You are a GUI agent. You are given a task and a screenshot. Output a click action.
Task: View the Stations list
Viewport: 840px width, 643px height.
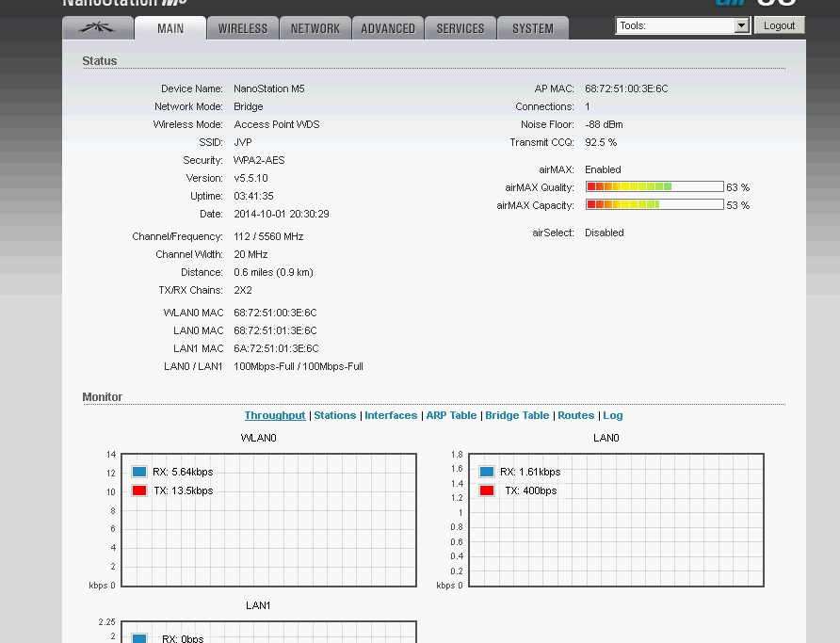(335, 415)
